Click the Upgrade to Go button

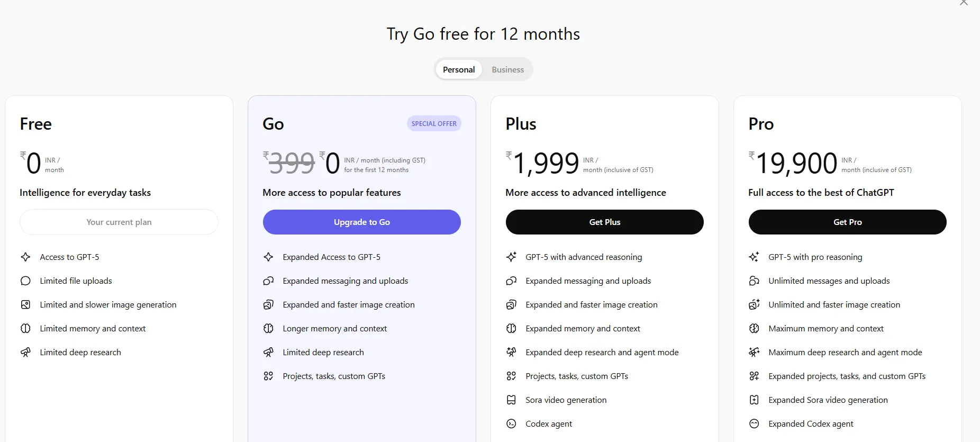[362, 222]
